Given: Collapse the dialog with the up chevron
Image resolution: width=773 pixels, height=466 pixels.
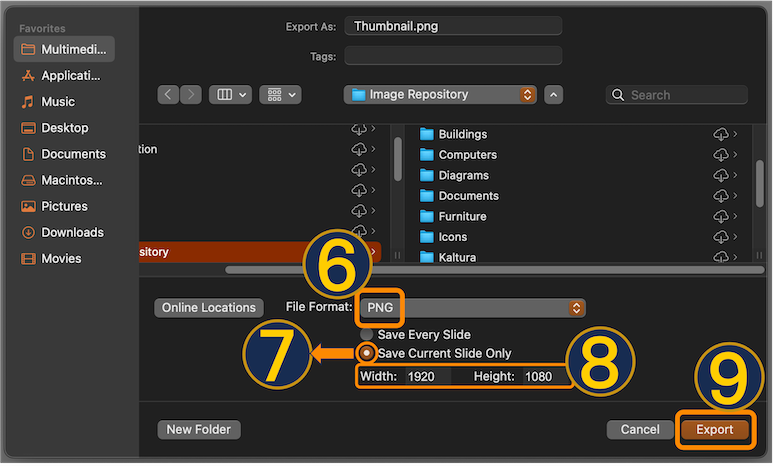Looking at the screenshot, I should tap(554, 95).
